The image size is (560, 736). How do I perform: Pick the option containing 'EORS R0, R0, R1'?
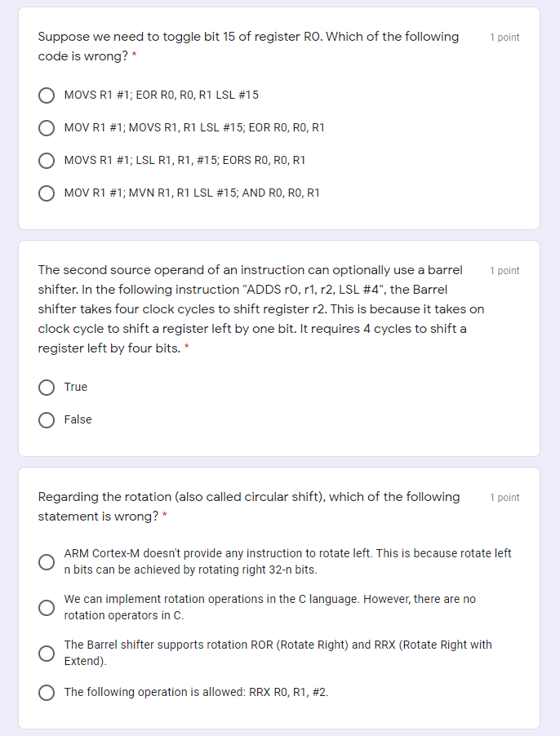pos(47,161)
